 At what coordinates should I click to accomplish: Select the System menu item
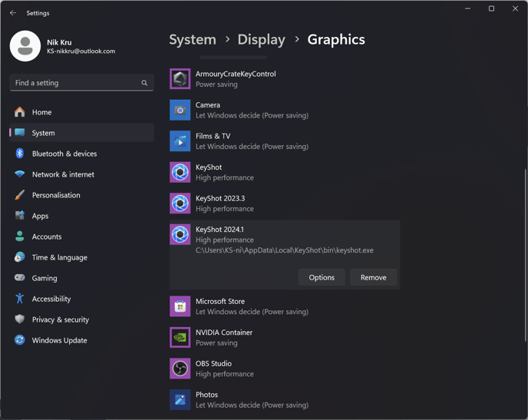point(82,133)
